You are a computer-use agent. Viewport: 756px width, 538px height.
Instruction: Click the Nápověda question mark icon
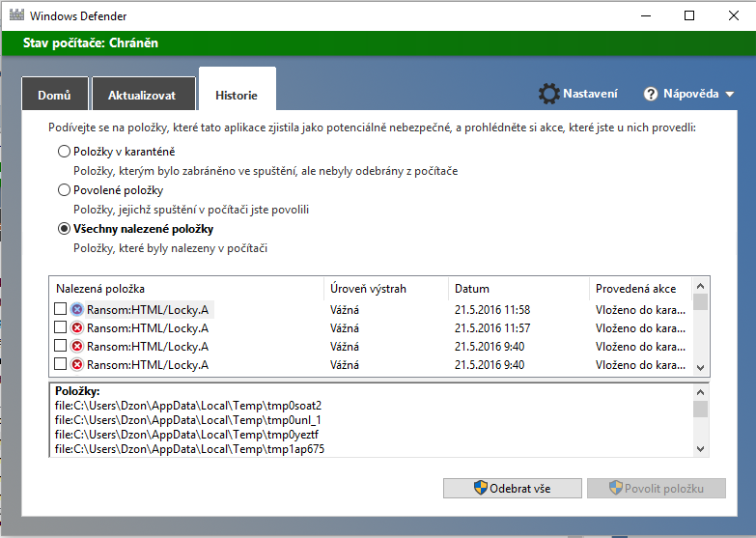[x=650, y=94]
